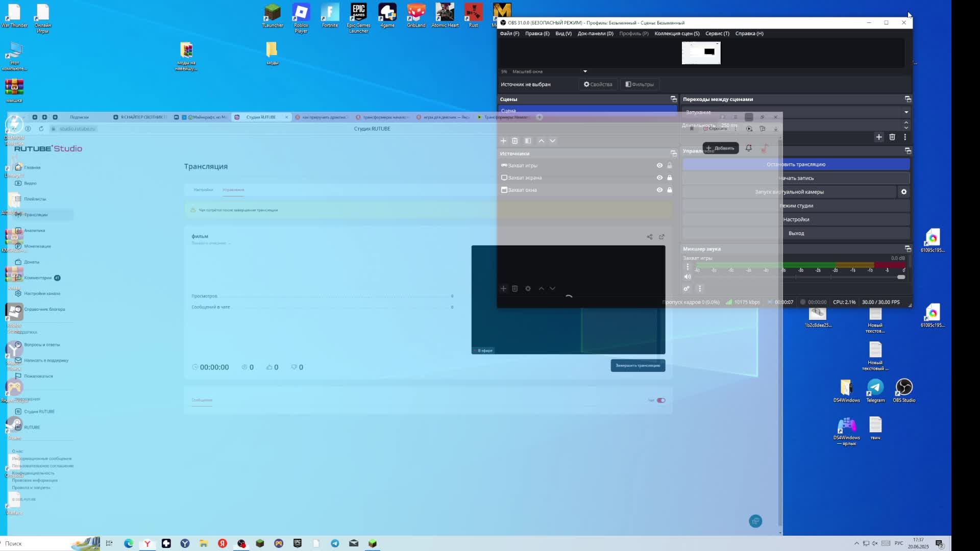
Task: Open the Сервис (T) menu
Action: pos(717,34)
